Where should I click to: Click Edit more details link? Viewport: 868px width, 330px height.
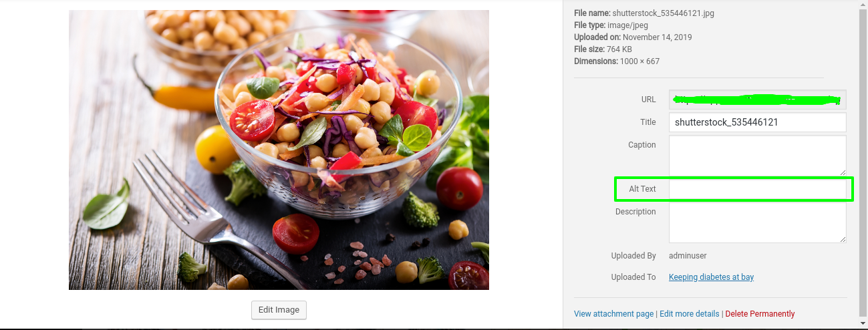(689, 314)
